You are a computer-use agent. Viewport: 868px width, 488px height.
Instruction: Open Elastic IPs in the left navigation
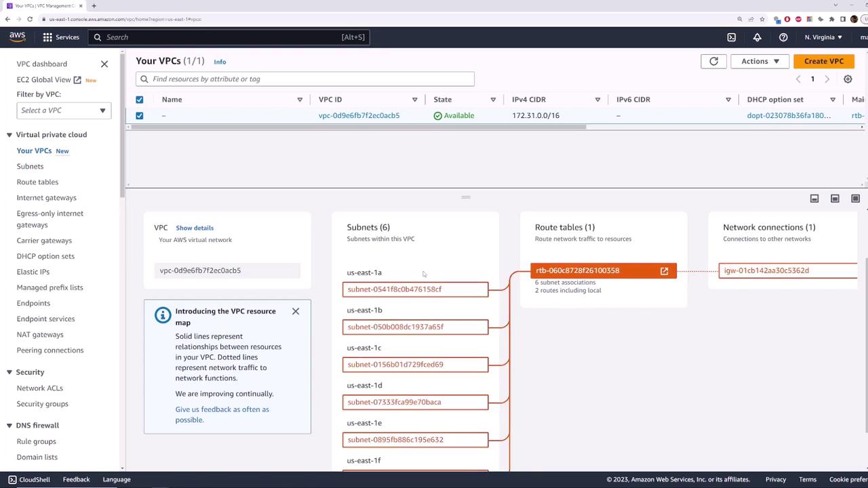[33, 272]
